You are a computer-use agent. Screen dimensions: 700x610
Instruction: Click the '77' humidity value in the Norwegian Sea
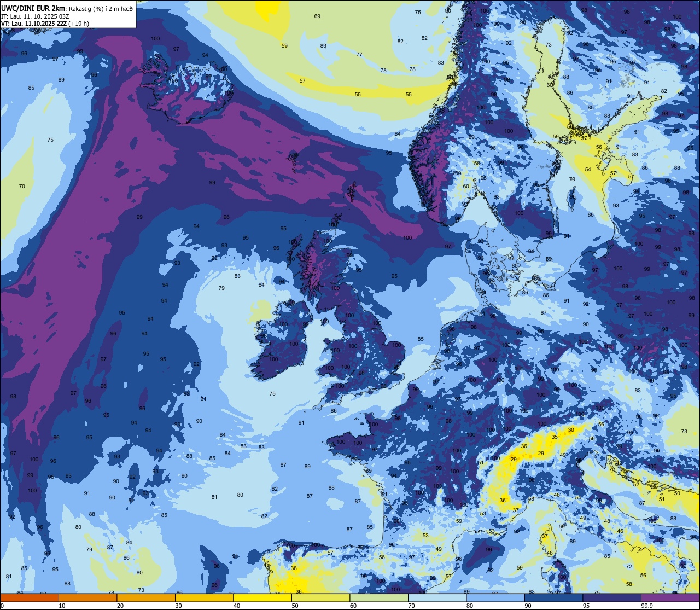point(359,55)
